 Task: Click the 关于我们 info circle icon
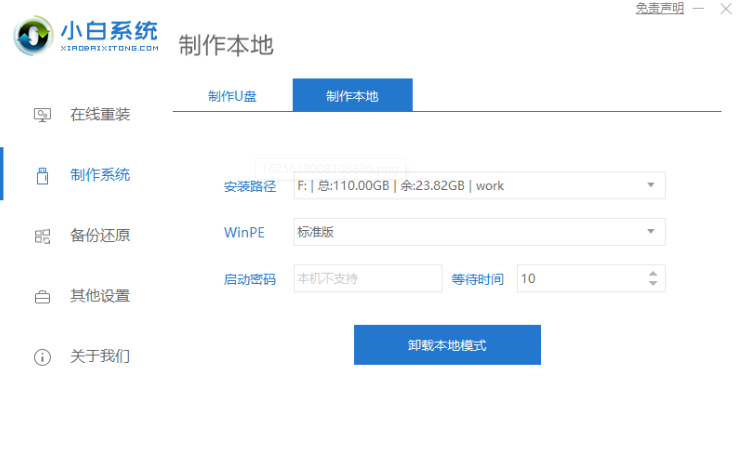[x=42, y=357]
